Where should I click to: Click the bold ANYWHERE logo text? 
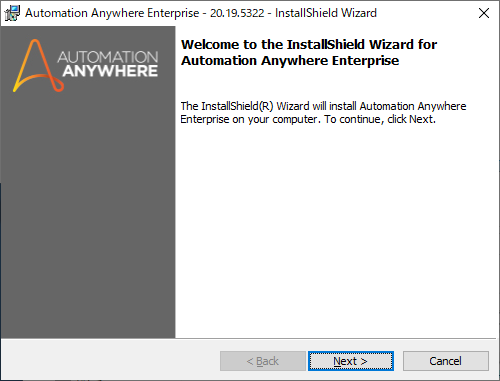click(110, 71)
